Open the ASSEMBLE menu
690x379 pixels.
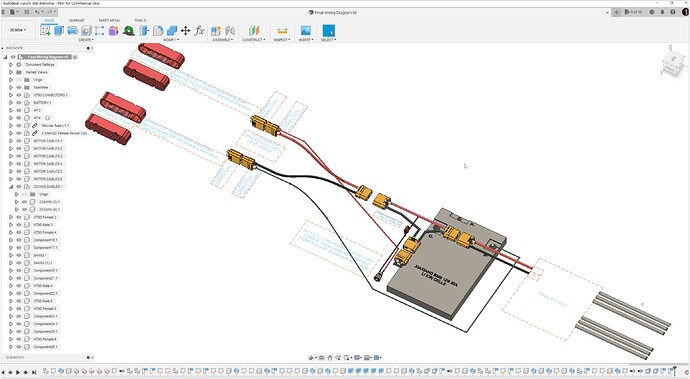click(x=222, y=40)
